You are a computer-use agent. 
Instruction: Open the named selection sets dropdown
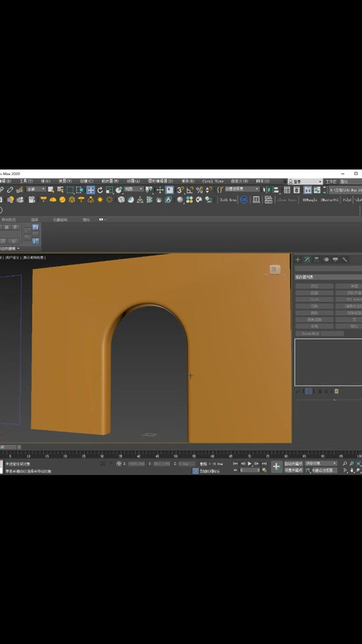pyautogui.click(x=242, y=189)
